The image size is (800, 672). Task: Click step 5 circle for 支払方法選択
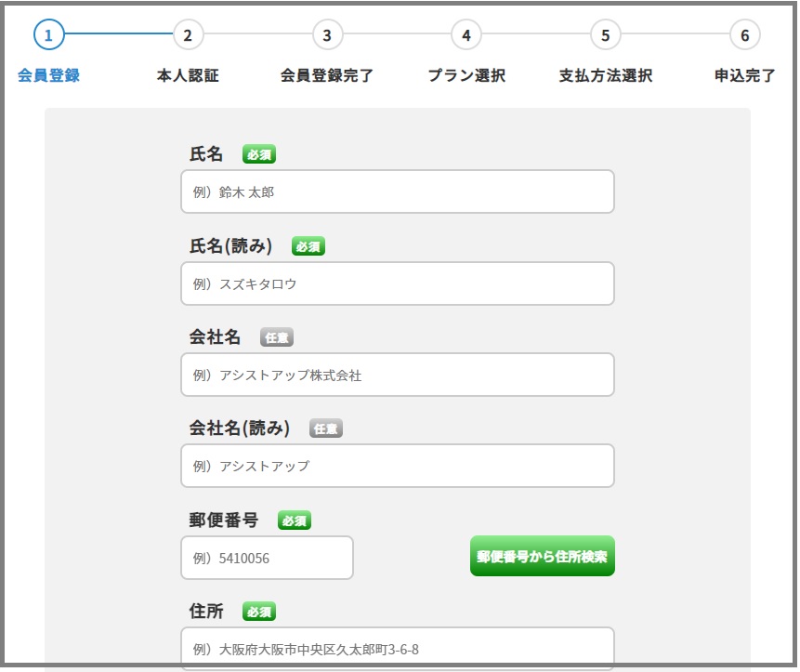point(606,34)
